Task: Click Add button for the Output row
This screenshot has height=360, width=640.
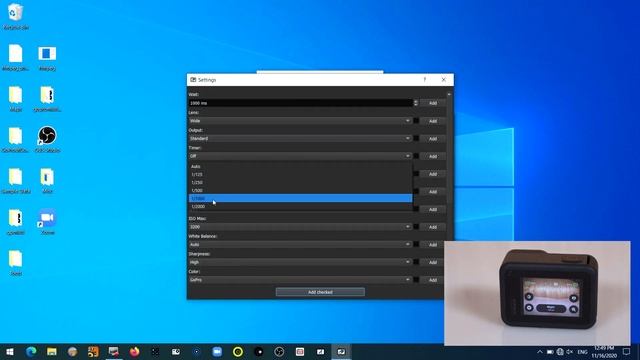Action: (433, 138)
